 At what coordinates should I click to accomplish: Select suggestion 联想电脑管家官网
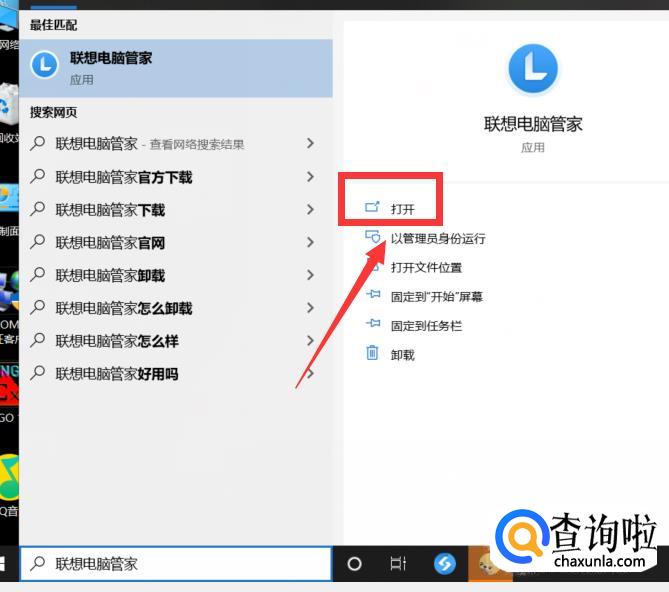(174, 242)
